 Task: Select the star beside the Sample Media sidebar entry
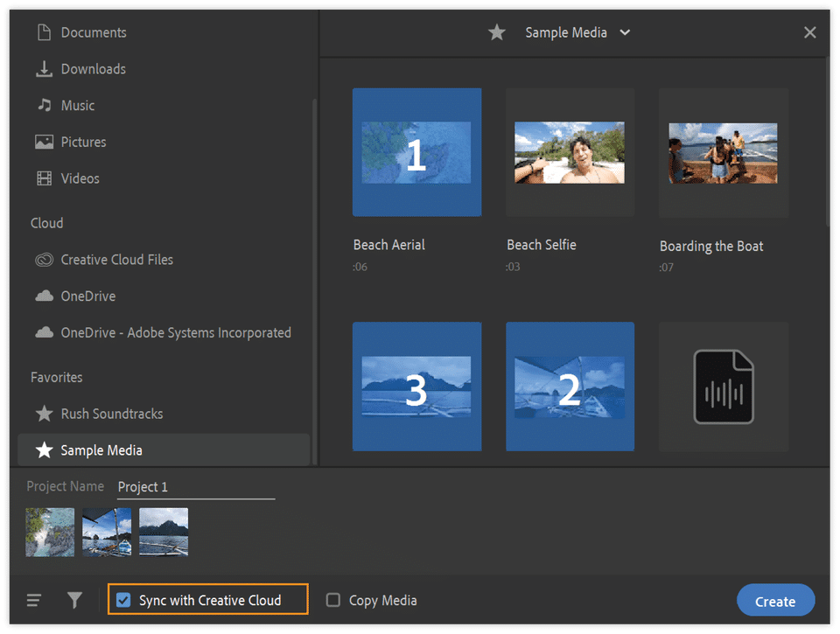44,449
